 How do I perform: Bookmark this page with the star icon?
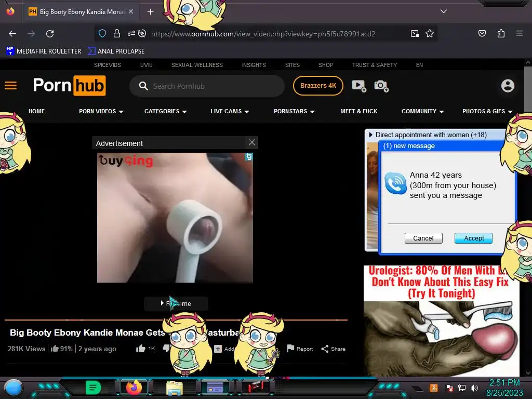430,34
